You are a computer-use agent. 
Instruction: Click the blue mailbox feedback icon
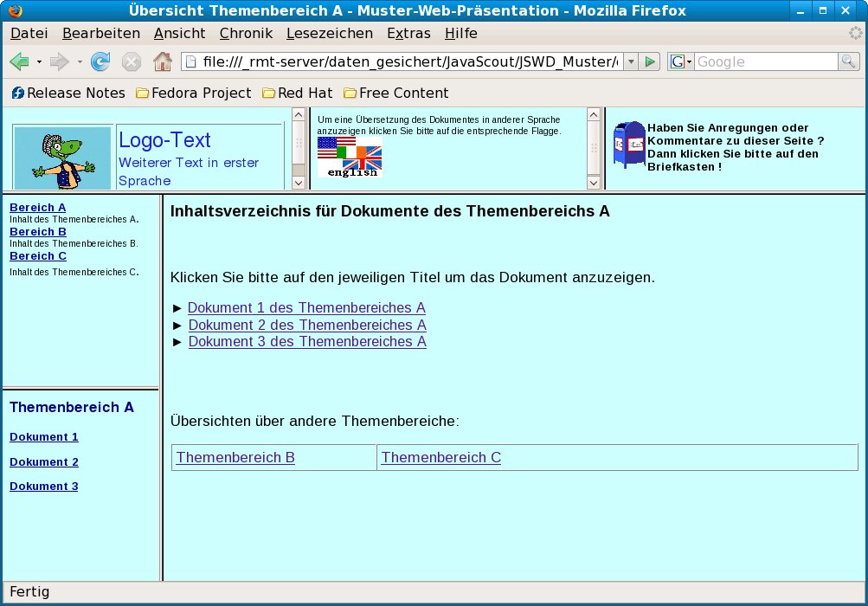pyautogui.click(x=629, y=144)
